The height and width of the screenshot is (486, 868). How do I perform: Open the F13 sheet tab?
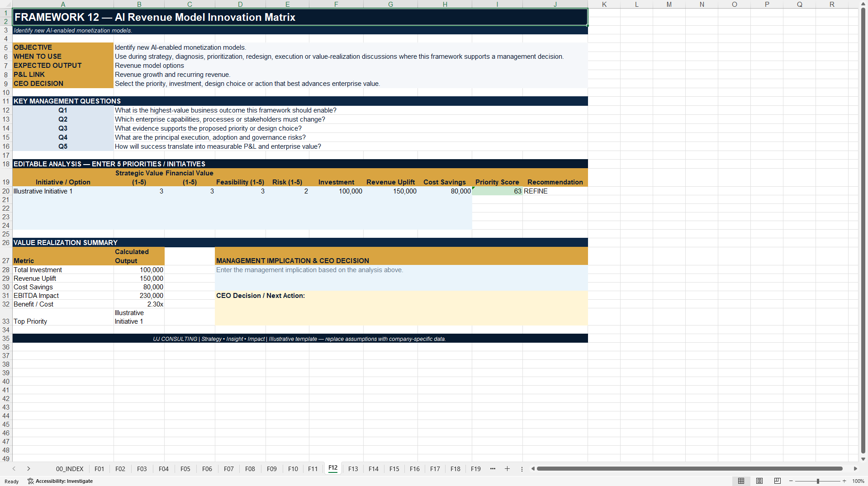pos(353,469)
